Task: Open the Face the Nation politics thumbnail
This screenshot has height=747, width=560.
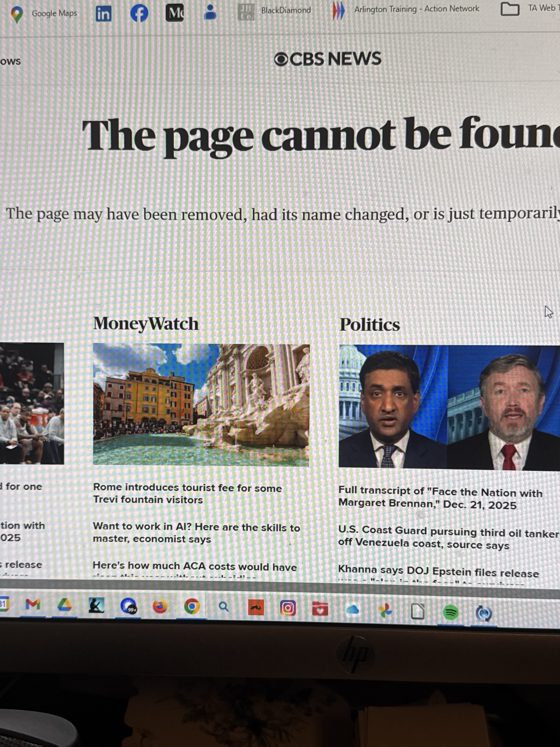Action: tap(449, 407)
